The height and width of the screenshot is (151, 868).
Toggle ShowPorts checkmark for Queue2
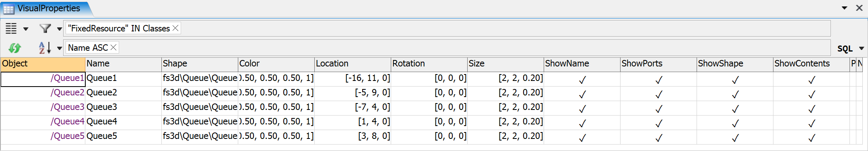pos(659,94)
